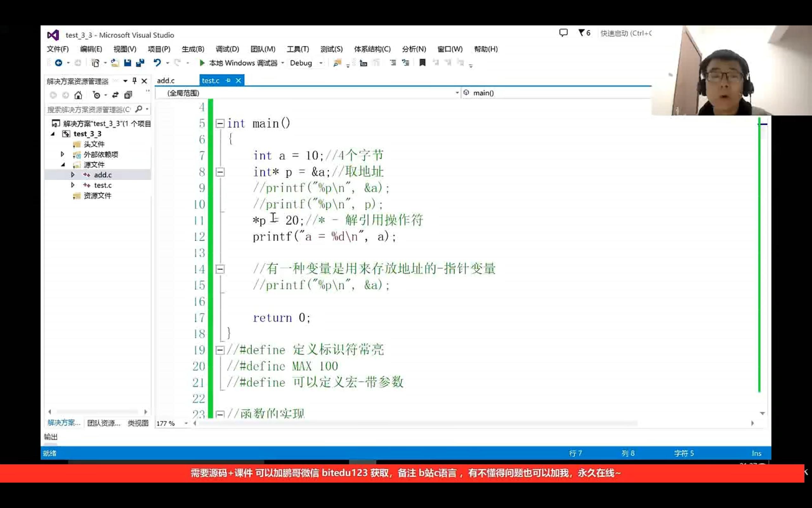Place cursor on line 17 return 0;
812x508 pixels.
coord(282,317)
